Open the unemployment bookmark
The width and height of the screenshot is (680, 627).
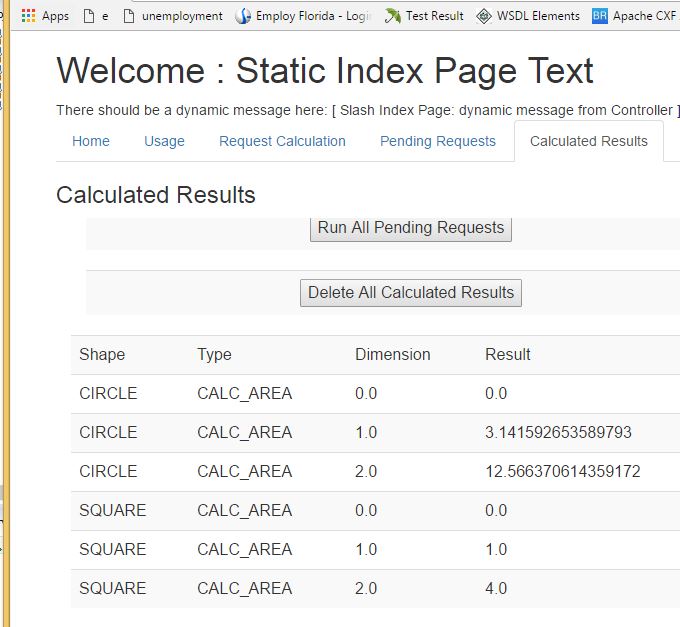click(172, 16)
